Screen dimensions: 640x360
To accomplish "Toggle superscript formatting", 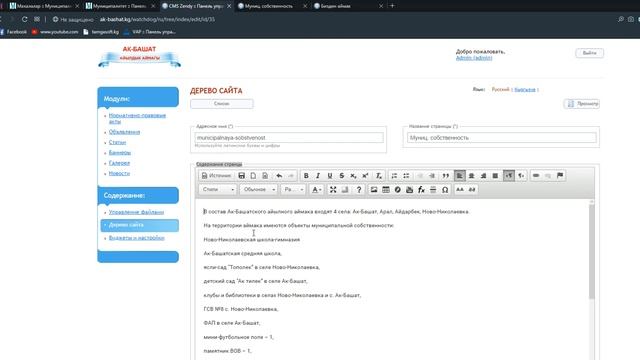I will (x=365, y=176).
